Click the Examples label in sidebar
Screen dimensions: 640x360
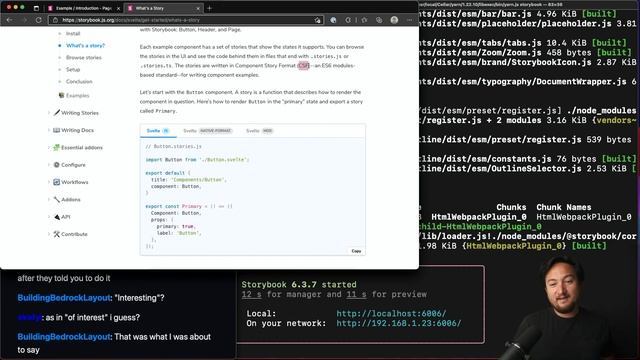coord(78,96)
